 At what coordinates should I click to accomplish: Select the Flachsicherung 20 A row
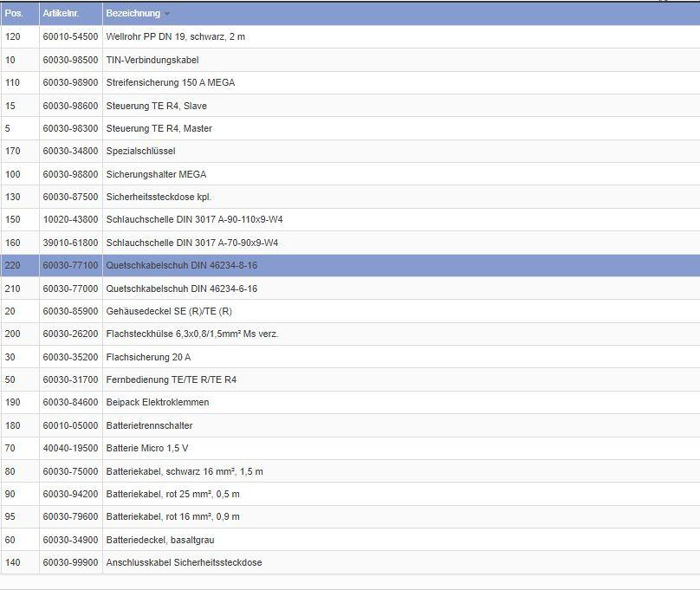148,357
